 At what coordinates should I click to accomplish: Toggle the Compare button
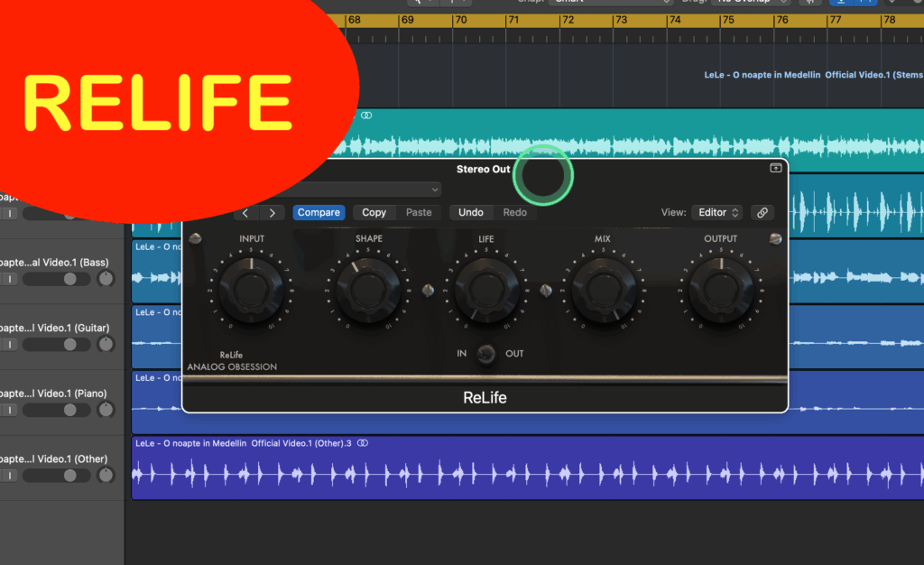(319, 213)
